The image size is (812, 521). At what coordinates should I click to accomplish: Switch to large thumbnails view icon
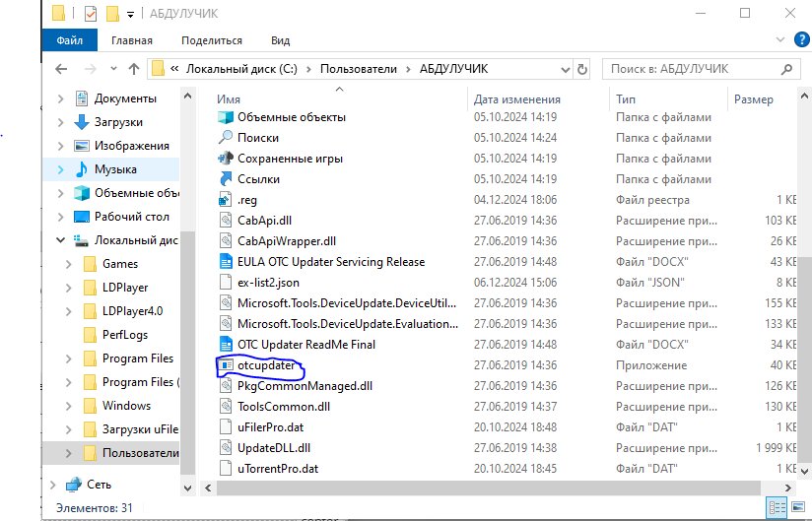(x=798, y=507)
